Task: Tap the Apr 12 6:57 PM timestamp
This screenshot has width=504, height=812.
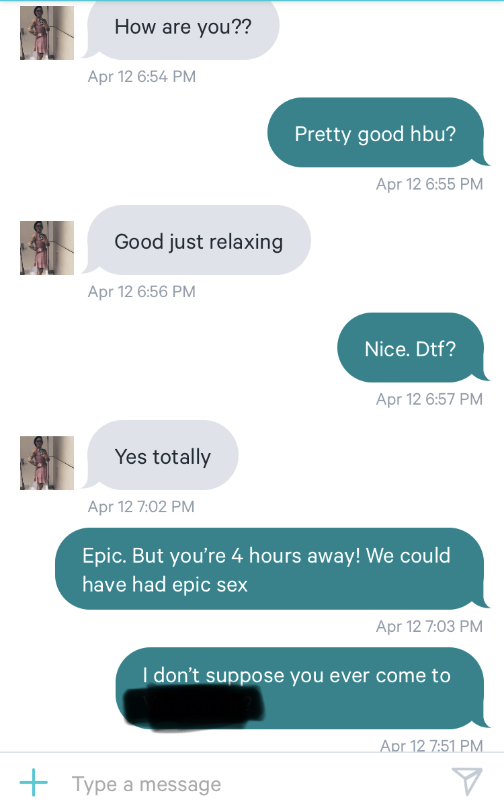Action: tap(429, 399)
